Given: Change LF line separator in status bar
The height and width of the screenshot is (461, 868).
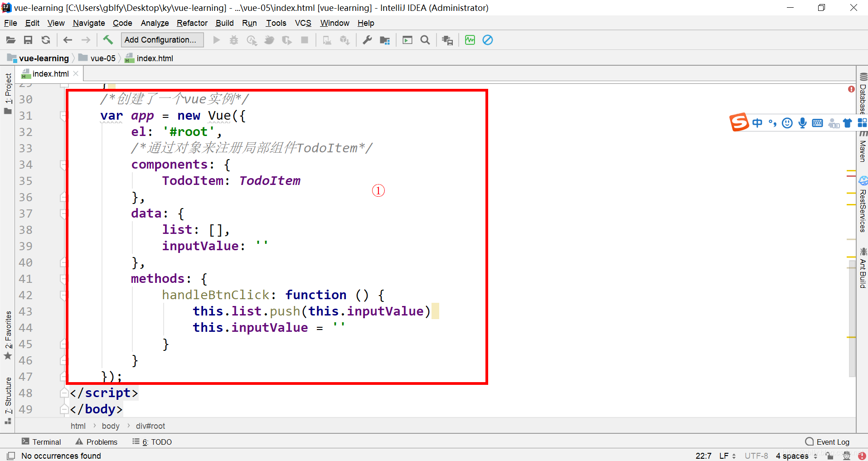Looking at the screenshot, I should (727, 456).
